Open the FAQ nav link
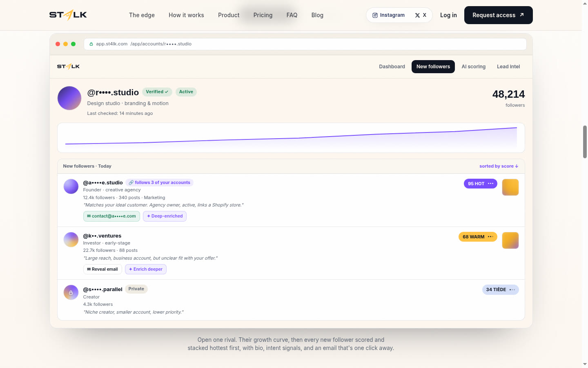The width and height of the screenshot is (588, 368). click(292, 15)
